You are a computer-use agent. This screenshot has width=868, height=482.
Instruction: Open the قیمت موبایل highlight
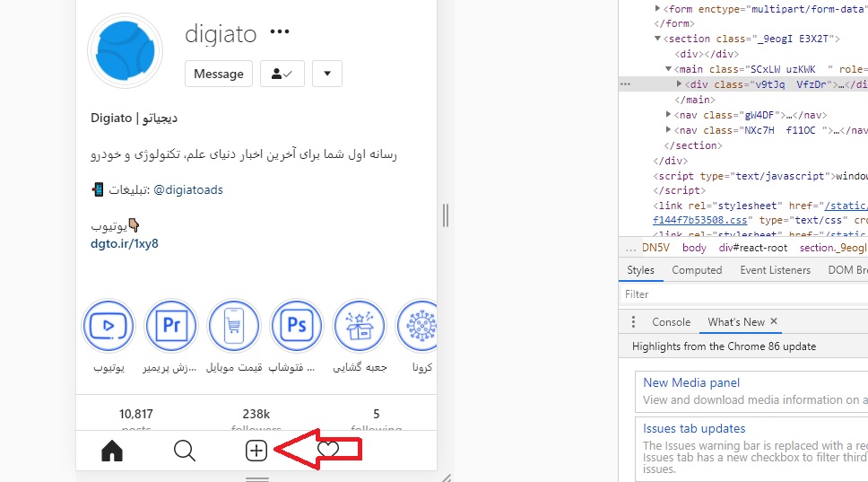(234, 326)
